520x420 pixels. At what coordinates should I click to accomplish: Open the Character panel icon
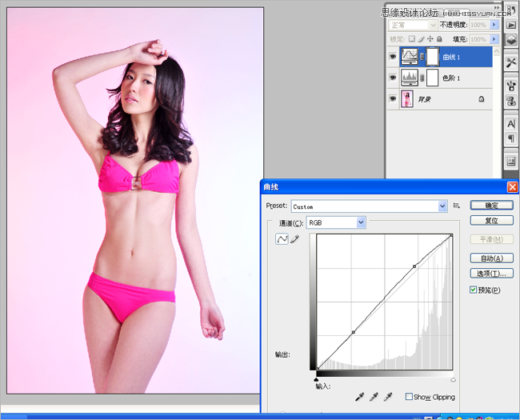(511, 124)
